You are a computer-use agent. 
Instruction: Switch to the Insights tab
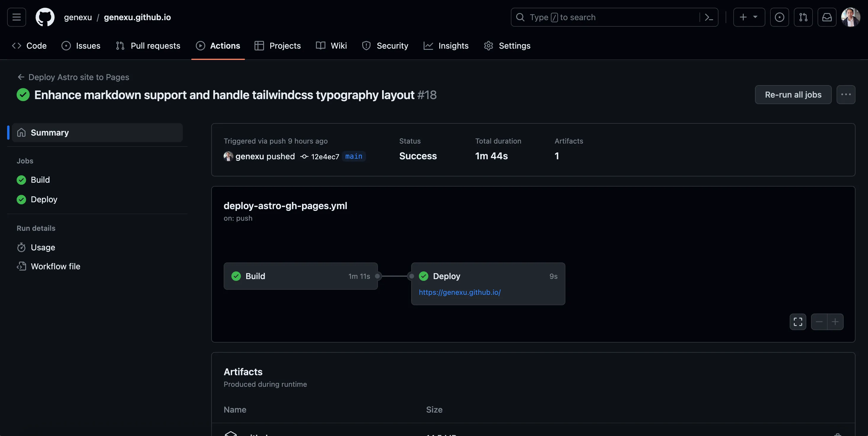click(x=446, y=46)
